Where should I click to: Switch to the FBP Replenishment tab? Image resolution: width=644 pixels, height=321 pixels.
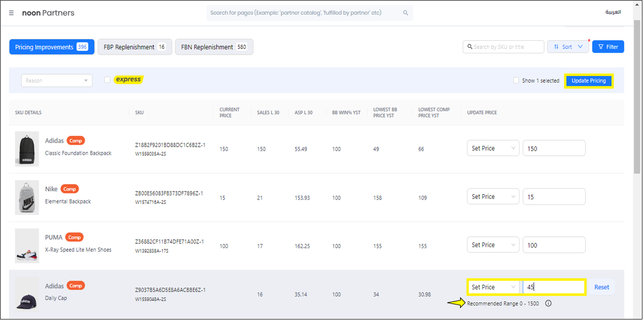[135, 47]
